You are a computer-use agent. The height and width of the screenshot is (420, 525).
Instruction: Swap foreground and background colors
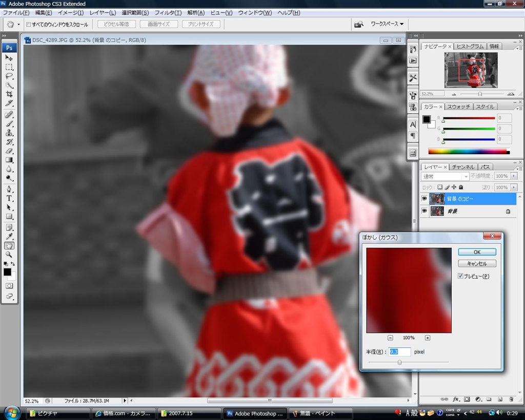coord(13,264)
